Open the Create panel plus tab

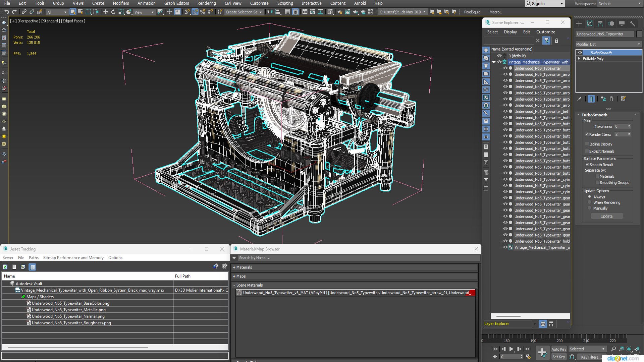point(579,23)
